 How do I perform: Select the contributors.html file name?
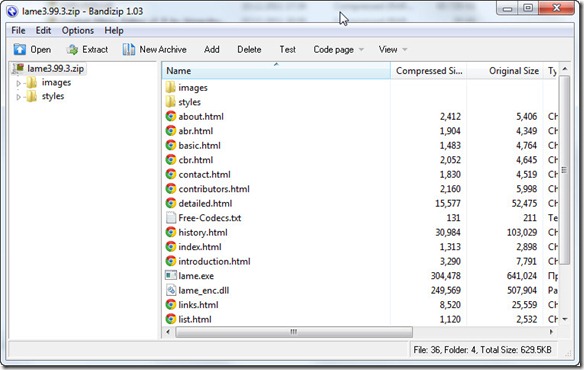[214, 189]
